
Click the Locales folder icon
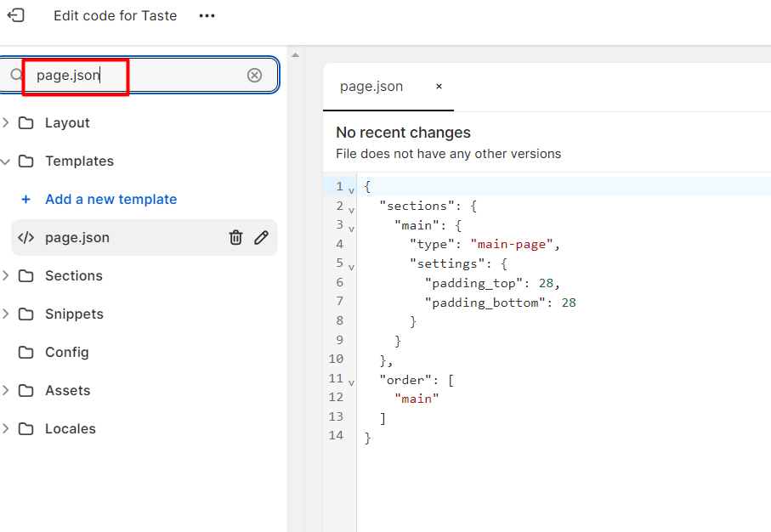coord(26,429)
